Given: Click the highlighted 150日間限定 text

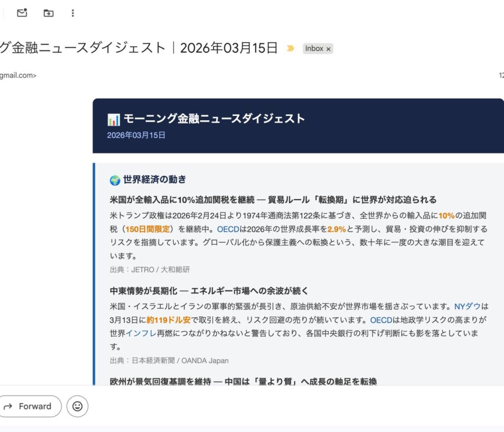Looking at the screenshot, I should (x=148, y=229).
